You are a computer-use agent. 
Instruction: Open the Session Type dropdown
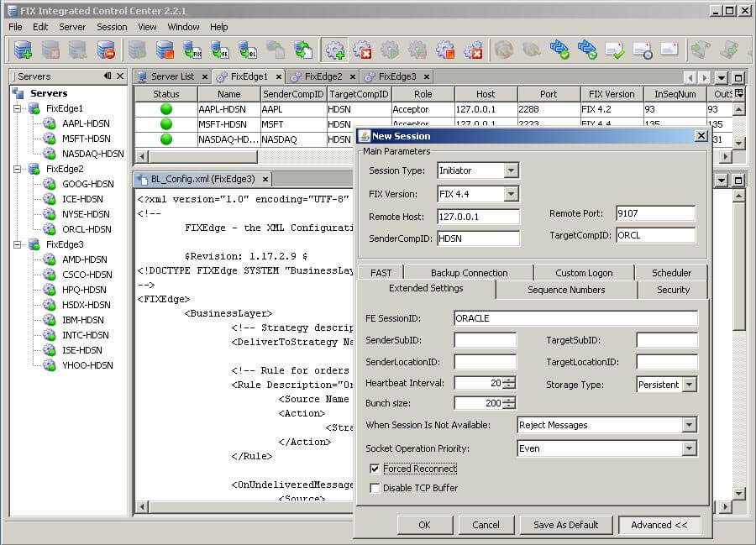(511, 170)
